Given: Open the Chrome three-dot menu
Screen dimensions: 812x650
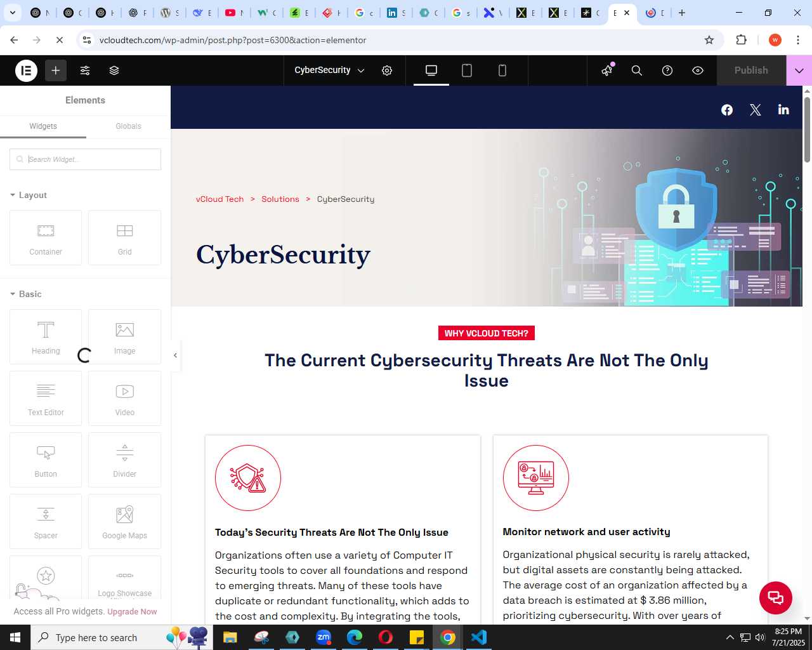Looking at the screenshot, I should click(798, 40).
